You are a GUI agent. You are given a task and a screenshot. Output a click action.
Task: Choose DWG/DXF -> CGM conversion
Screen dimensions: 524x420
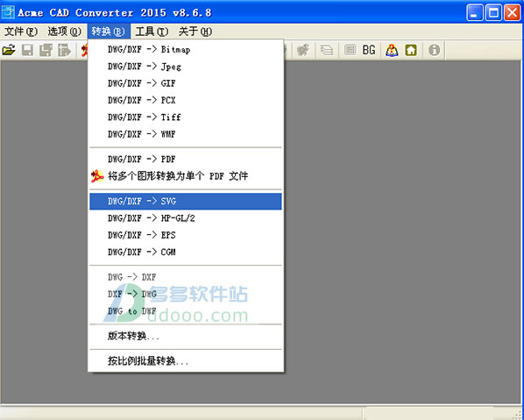pos(186,252)
